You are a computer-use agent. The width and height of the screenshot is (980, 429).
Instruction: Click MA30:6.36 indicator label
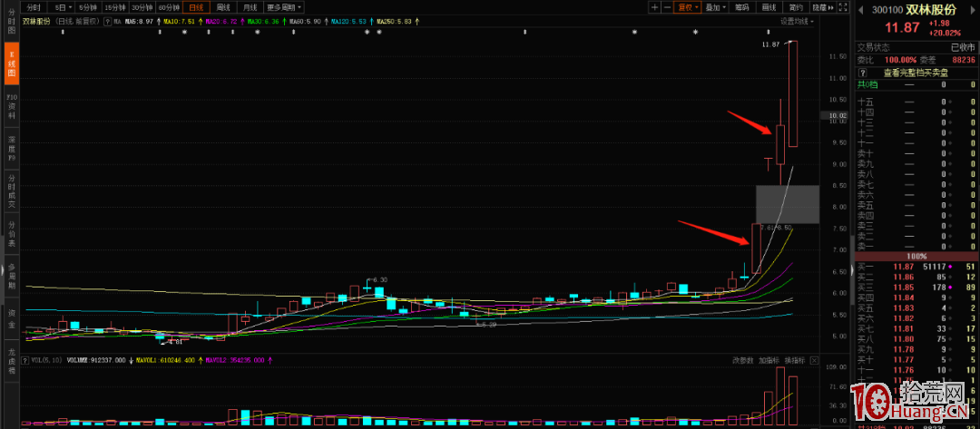264,21
